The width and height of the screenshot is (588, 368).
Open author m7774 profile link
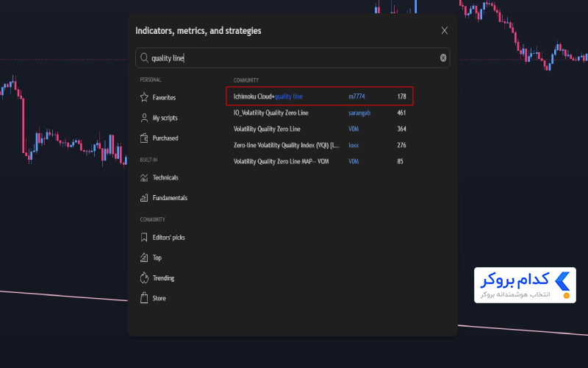356,96
